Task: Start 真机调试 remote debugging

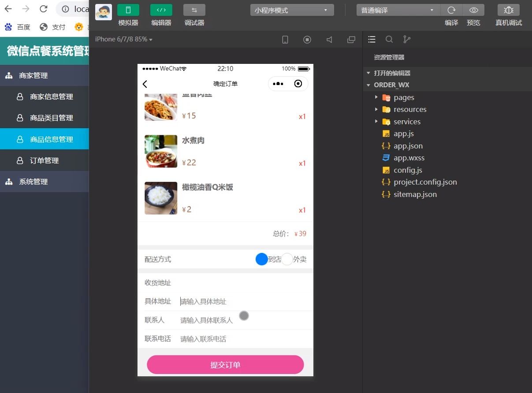Action: [x=508, y=10]
